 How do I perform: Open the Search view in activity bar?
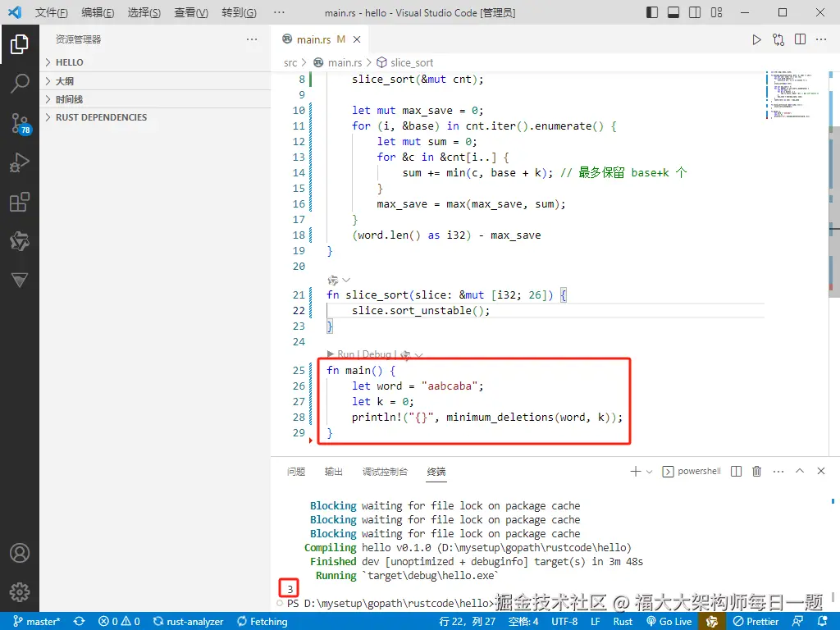coord(20,84)
